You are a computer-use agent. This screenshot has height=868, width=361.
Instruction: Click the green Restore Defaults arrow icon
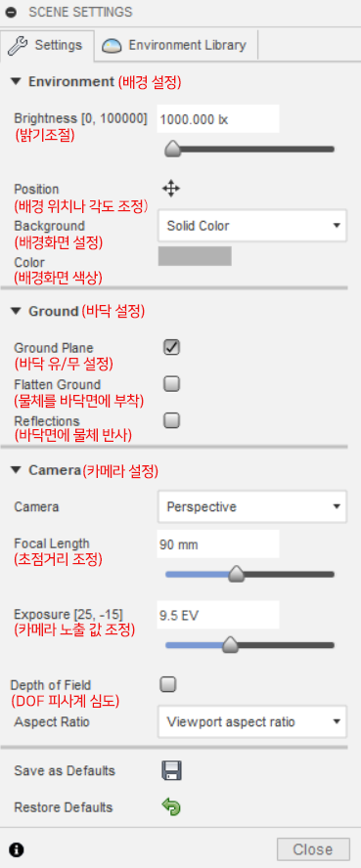pos(171,807)
